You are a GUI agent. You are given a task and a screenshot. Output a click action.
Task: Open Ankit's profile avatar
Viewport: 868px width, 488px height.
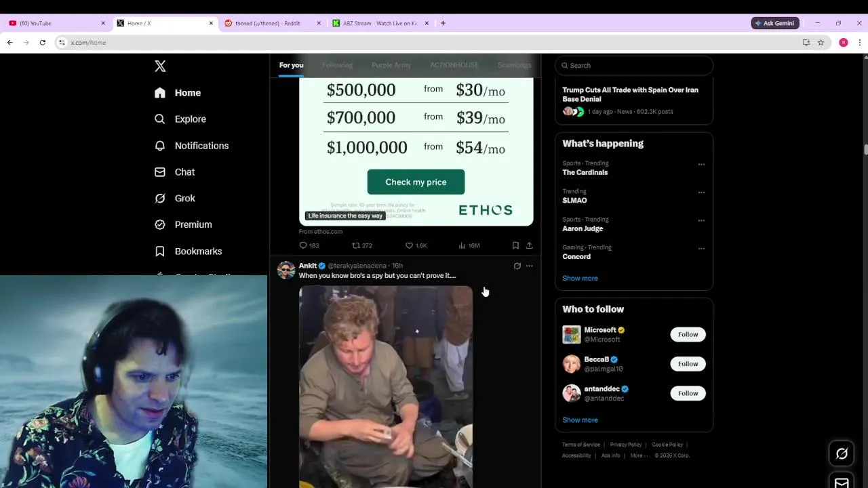click(286, 270)
